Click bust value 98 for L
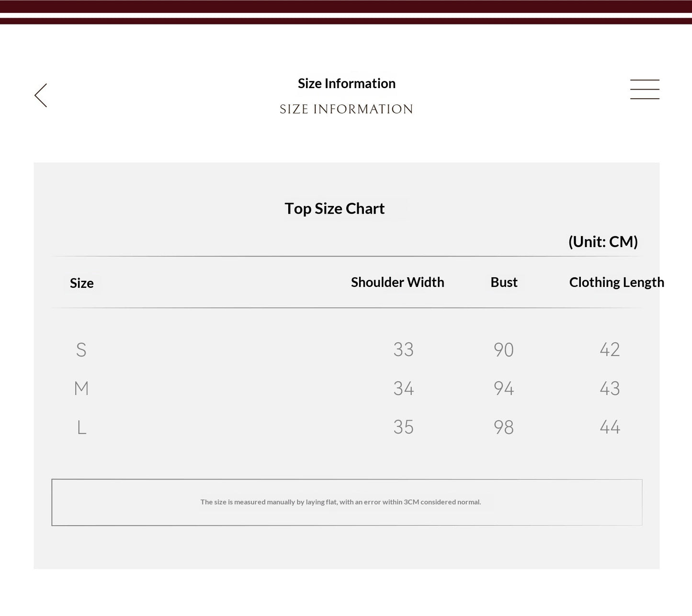The height and width of the screenshot is (616, 692). point(504,427)
